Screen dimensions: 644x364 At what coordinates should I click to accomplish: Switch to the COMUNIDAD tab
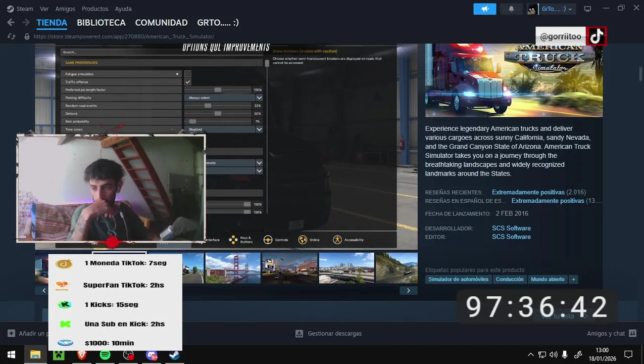(161, 23)
